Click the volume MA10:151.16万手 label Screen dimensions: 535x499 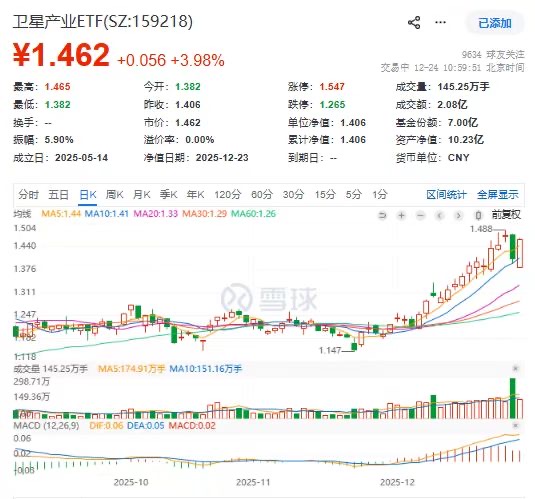205,369
